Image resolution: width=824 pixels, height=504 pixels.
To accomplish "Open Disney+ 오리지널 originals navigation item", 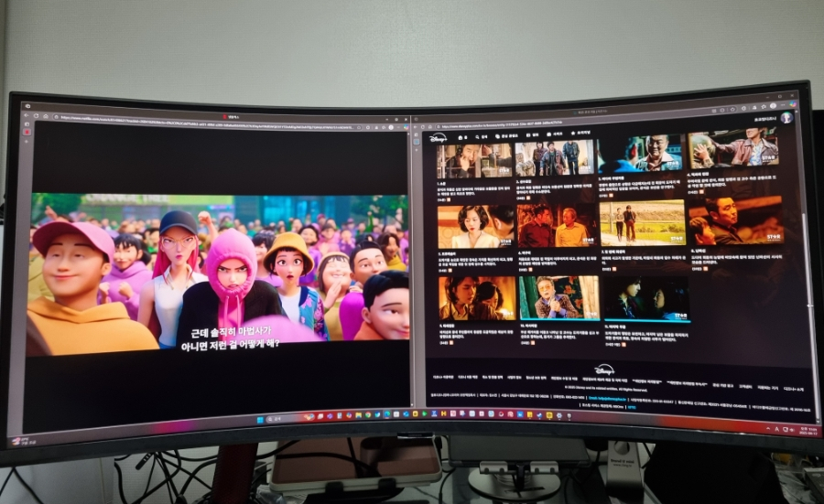I will point(580,133).
